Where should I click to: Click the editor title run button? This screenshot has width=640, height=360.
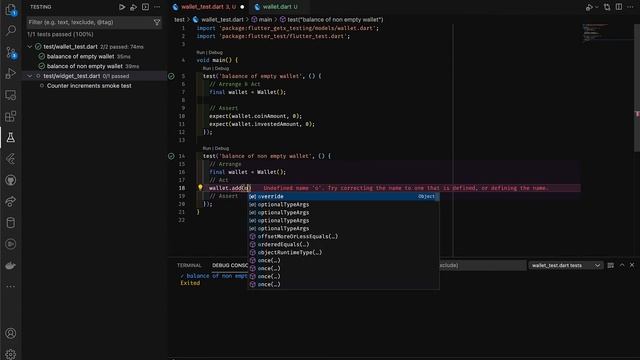[x=589, y=7]
